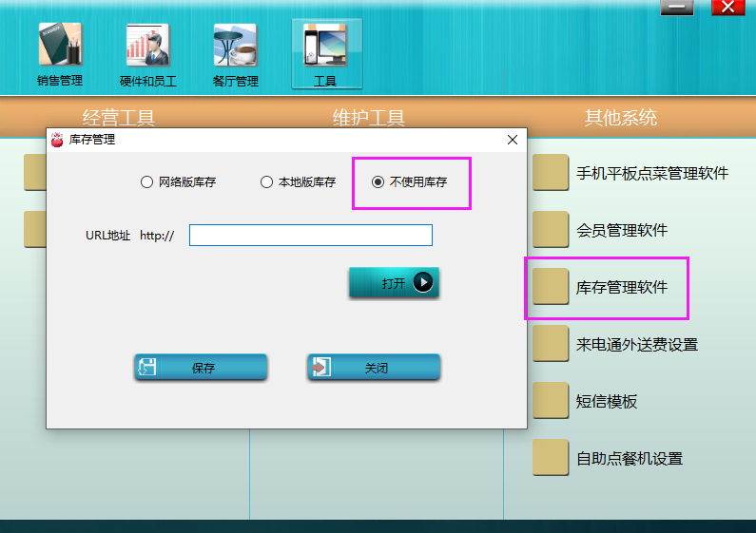Click the 短信模板 square icon
This screenshot has width=756, height=533.
coord(551,401)
